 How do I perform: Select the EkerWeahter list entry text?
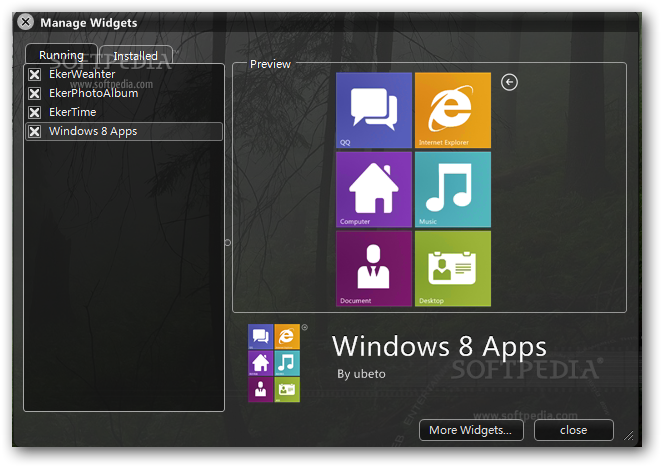coord(82,74)
